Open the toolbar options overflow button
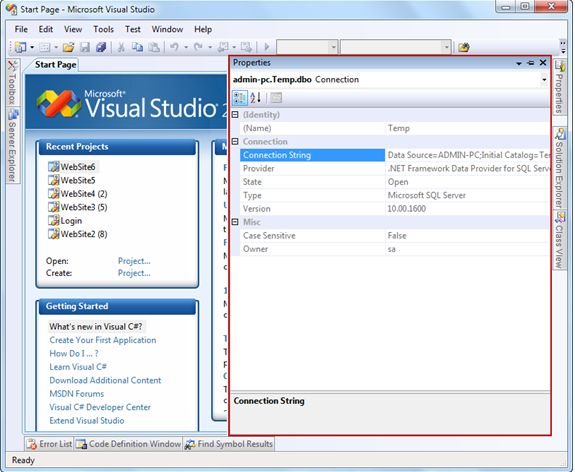The width and height of the screenshot is (575, 472). [563, 47]
